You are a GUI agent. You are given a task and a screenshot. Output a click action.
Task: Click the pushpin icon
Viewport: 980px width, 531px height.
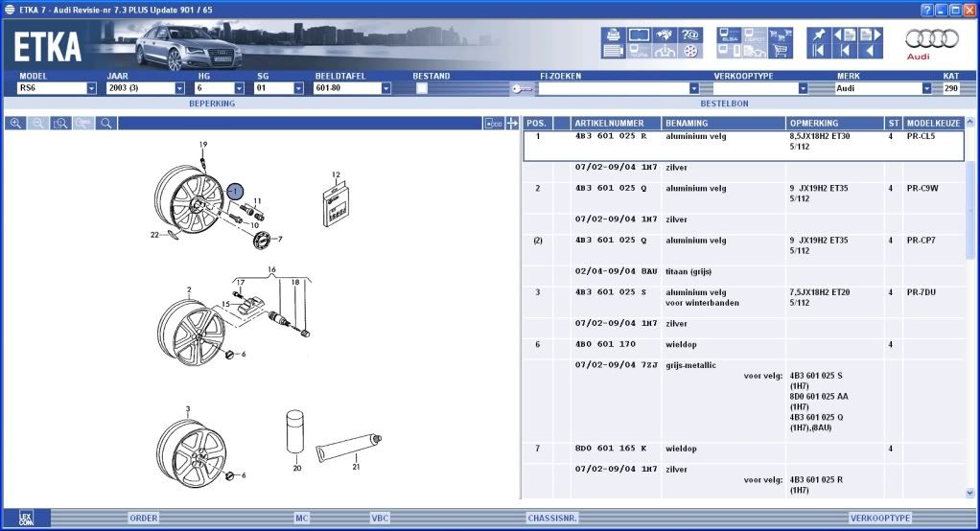click(819, 35)
